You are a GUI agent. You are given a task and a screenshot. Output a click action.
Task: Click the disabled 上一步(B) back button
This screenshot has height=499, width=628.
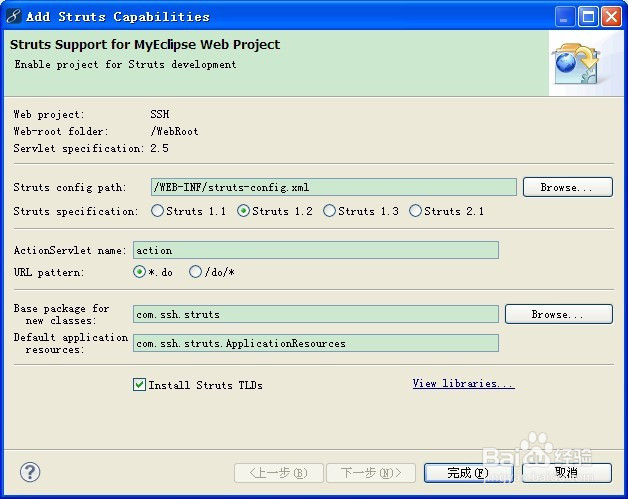click(x=279, y=473)
